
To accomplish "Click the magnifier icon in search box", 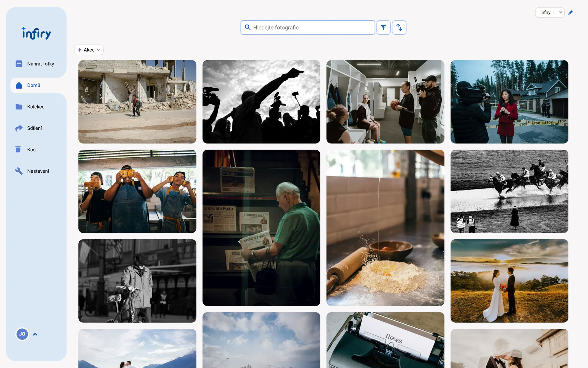I will click(x=248, y=28).
